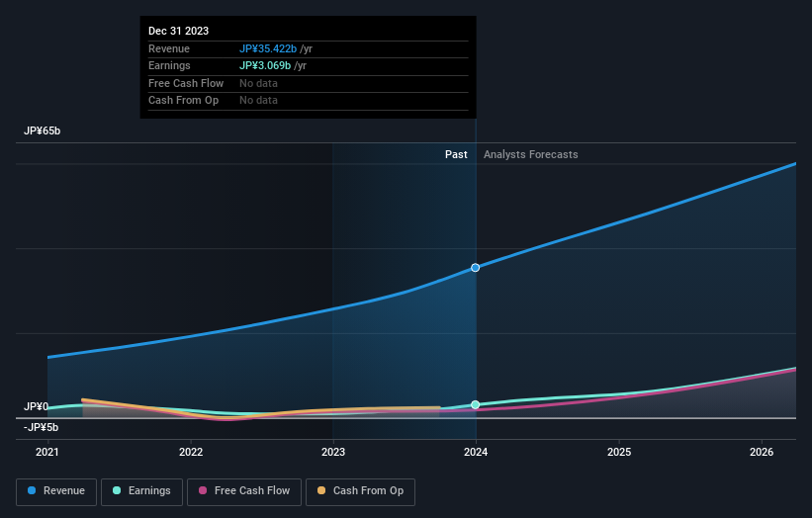Image resolution: width=812 pixels, height=518 pixels.
Task: Toggle the Cash From Op legend button
Action: click(360, 491)
